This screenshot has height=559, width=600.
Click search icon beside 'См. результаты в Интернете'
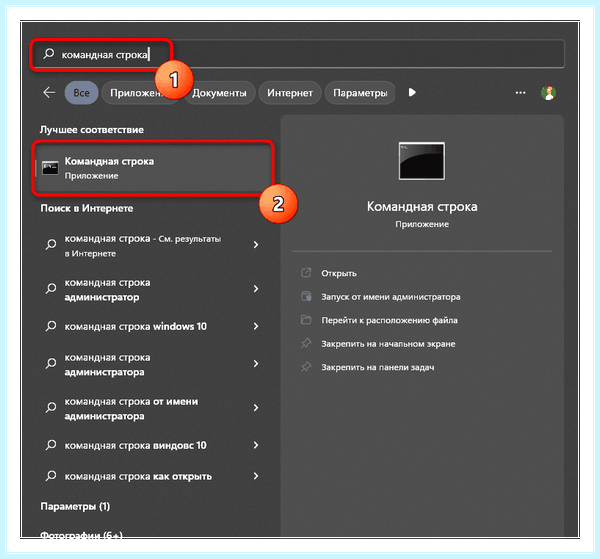51,244
